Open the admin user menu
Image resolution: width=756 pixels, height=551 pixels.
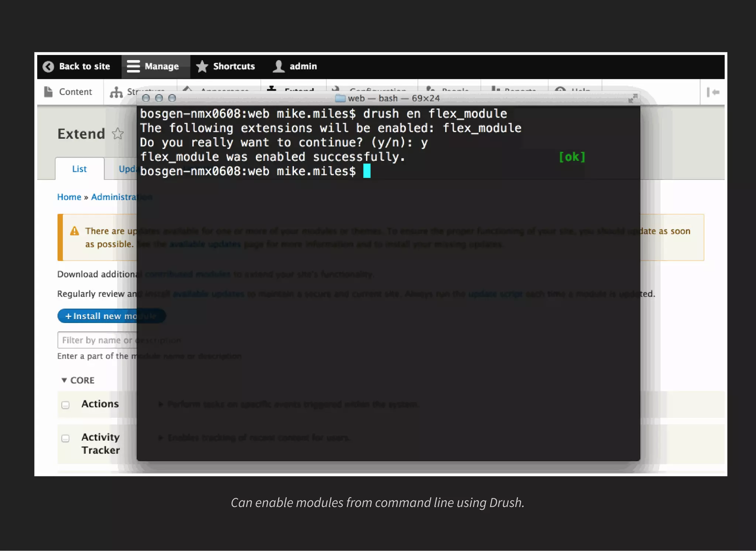(x=295, y=66)
